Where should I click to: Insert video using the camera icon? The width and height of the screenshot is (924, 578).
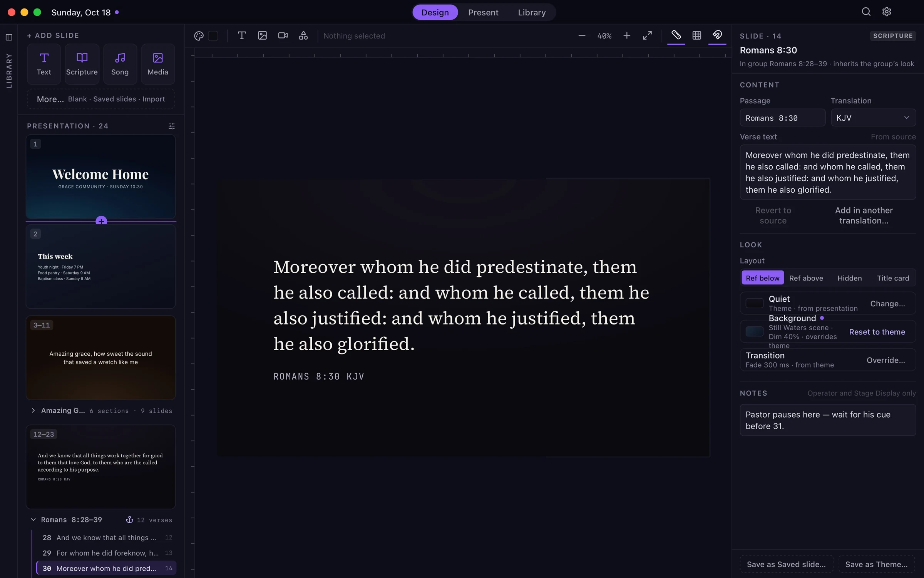tap(283, 36)
